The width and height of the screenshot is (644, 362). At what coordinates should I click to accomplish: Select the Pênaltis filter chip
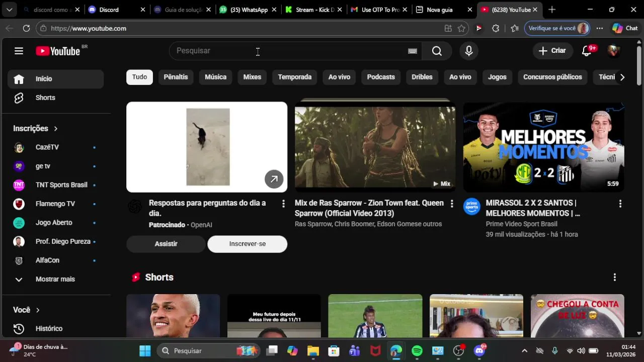pyautogui.click(x=176, y=77)
